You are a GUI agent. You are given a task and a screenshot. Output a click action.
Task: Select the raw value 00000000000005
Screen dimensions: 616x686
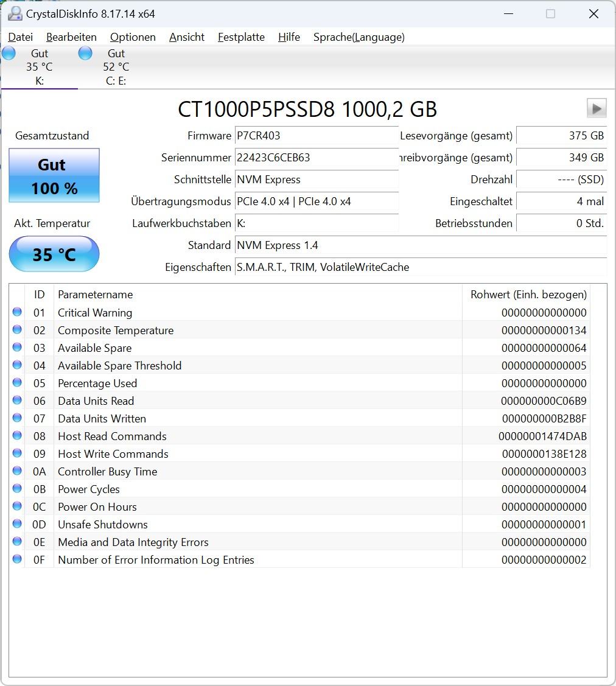pos(544,365)
